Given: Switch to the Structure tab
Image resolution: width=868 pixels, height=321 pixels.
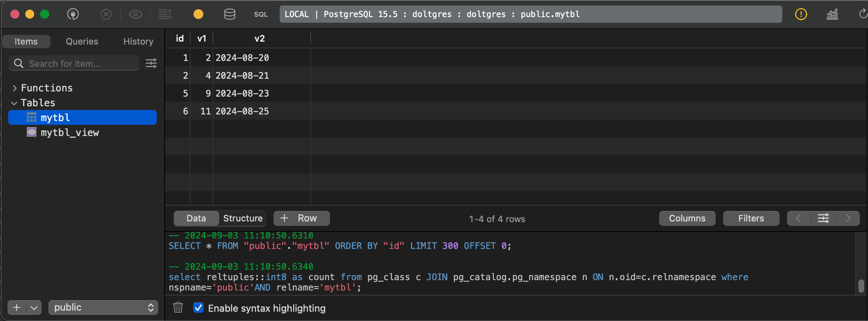Looking at the screenshot, I should (x=243, y=218).
